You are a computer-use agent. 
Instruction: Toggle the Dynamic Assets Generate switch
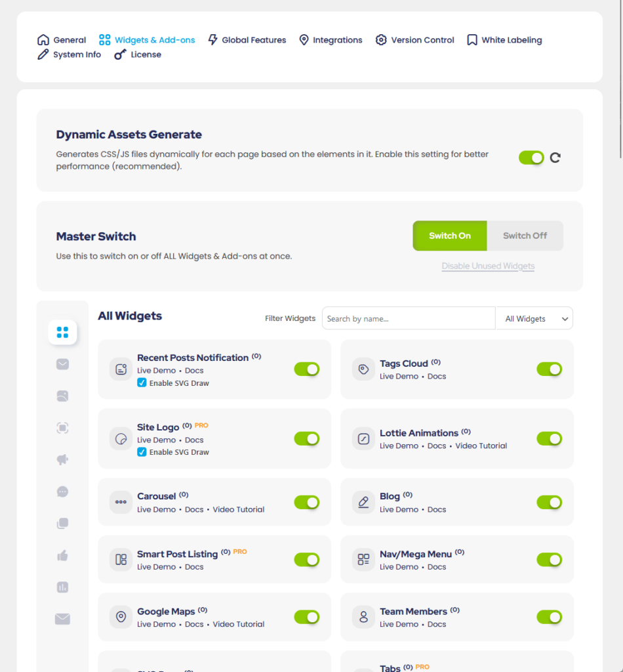tap(531, 157)
